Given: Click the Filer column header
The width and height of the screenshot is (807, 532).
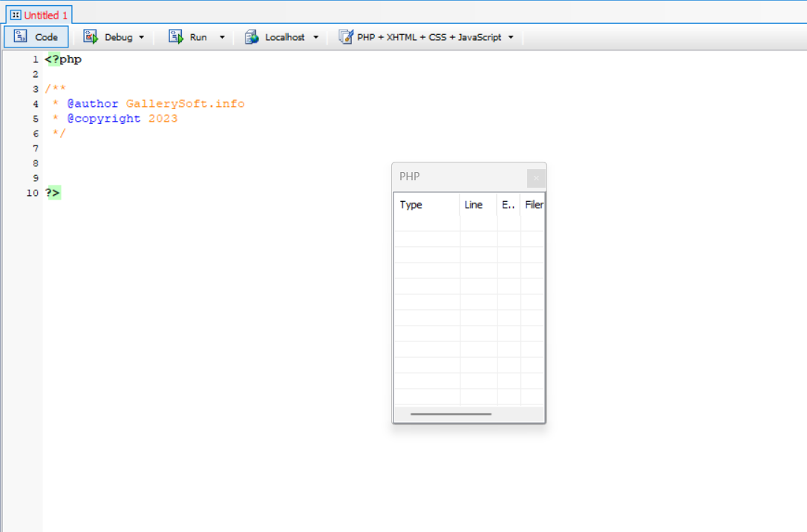Looking at the screenshot, I should coord(533,205).
